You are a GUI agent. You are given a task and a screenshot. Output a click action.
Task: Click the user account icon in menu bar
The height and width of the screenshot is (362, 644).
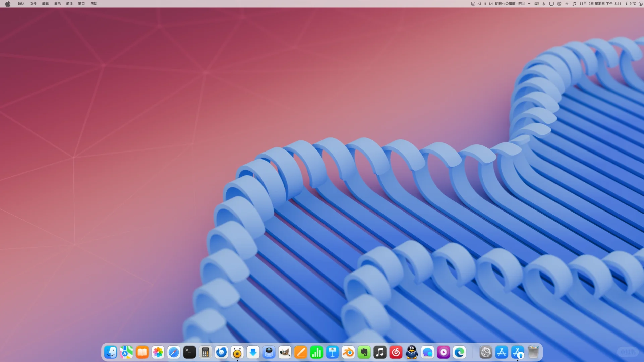click(640, 4)
